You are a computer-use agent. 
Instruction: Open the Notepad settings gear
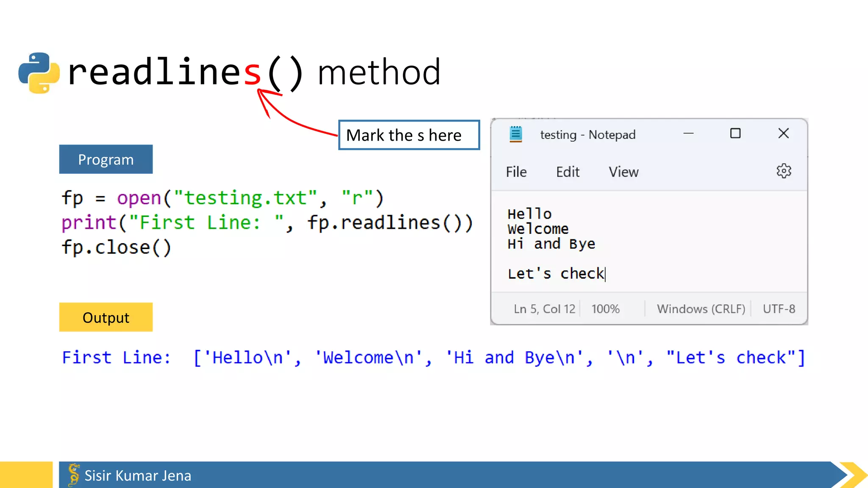click(784, 171)
